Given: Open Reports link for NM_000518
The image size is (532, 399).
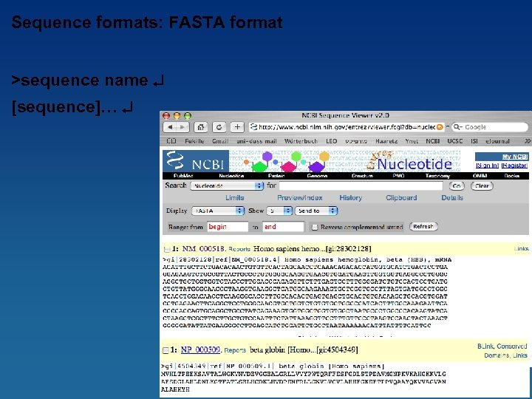Looking at the screenshot, I should click(x=239, y=249).
